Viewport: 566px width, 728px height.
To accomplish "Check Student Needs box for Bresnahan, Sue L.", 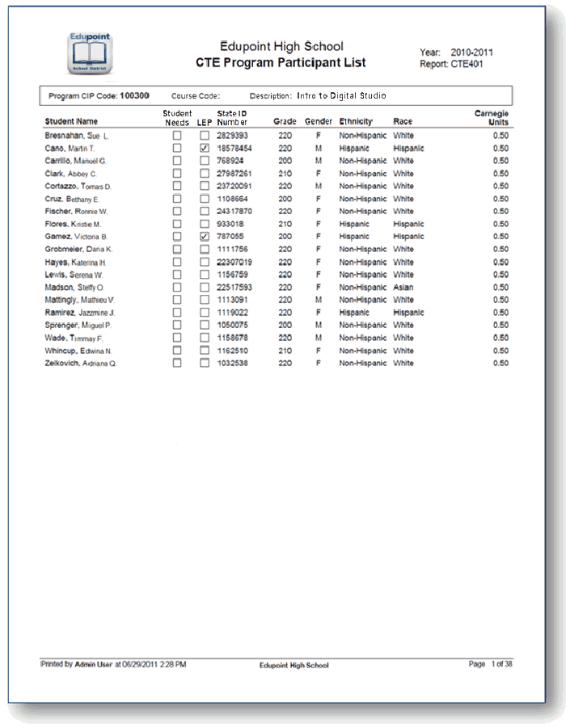I will click(x=176, y=136).
